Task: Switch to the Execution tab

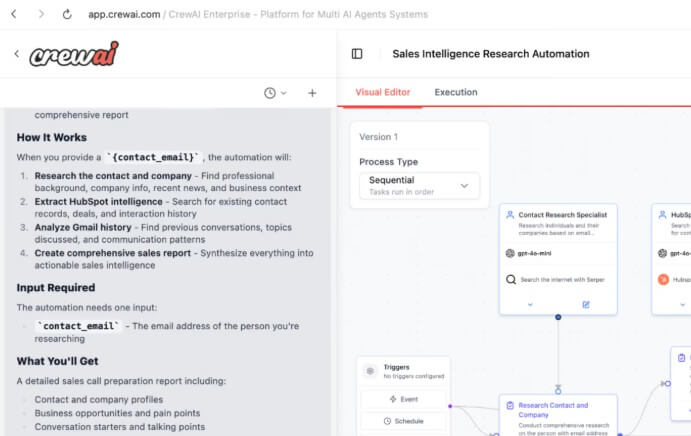Action: coord(456,92)
